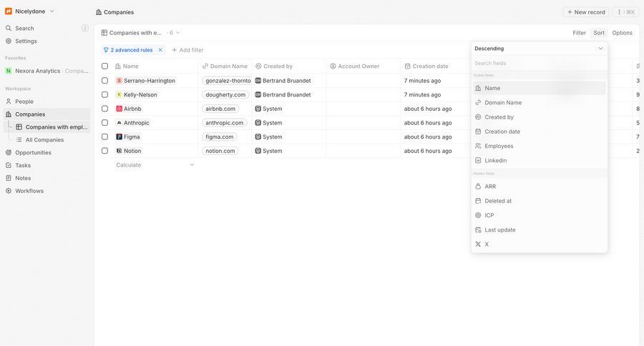Viewport: 644px width, 346px height.
Task: Sort by the Name field
Action: click(540, 88)
